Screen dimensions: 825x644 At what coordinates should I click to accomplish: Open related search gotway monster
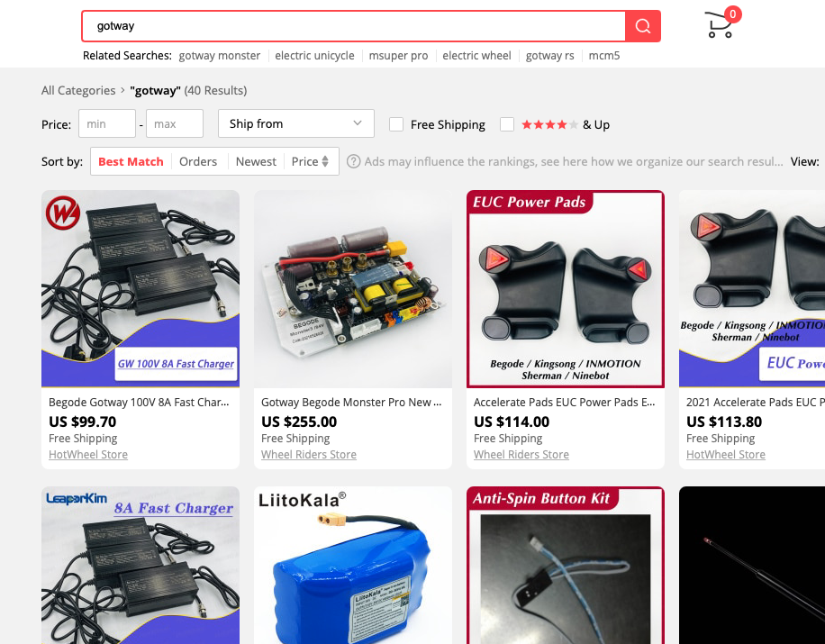tap(220, 56)
